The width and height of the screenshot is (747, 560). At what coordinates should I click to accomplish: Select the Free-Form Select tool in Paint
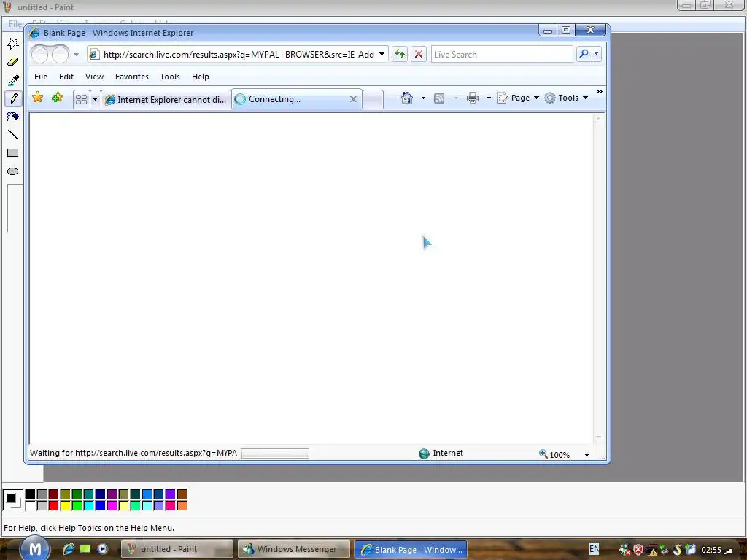(x=13, y=43)
